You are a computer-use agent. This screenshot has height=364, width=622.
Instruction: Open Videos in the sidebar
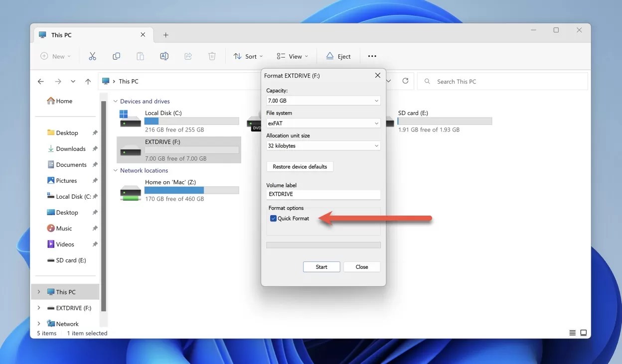61,244
